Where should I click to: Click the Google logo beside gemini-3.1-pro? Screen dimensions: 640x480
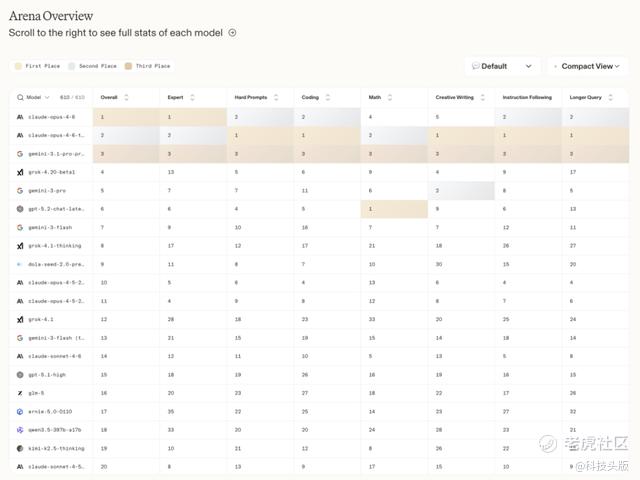pyautogui.click(x=20, y=154)
